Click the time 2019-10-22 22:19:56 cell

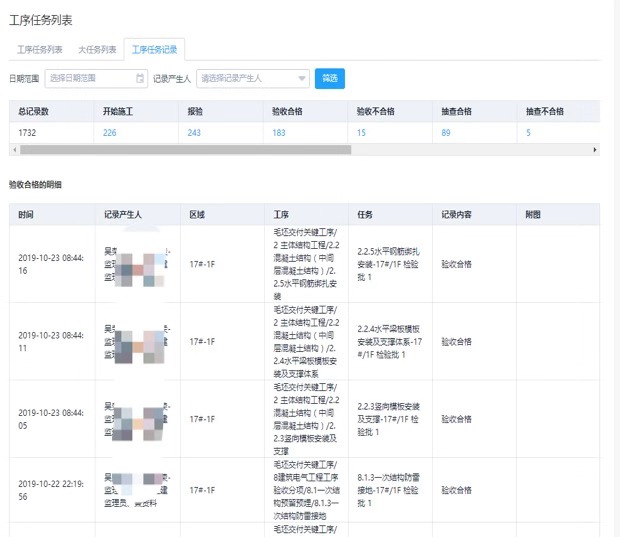[x=51, y=490]
